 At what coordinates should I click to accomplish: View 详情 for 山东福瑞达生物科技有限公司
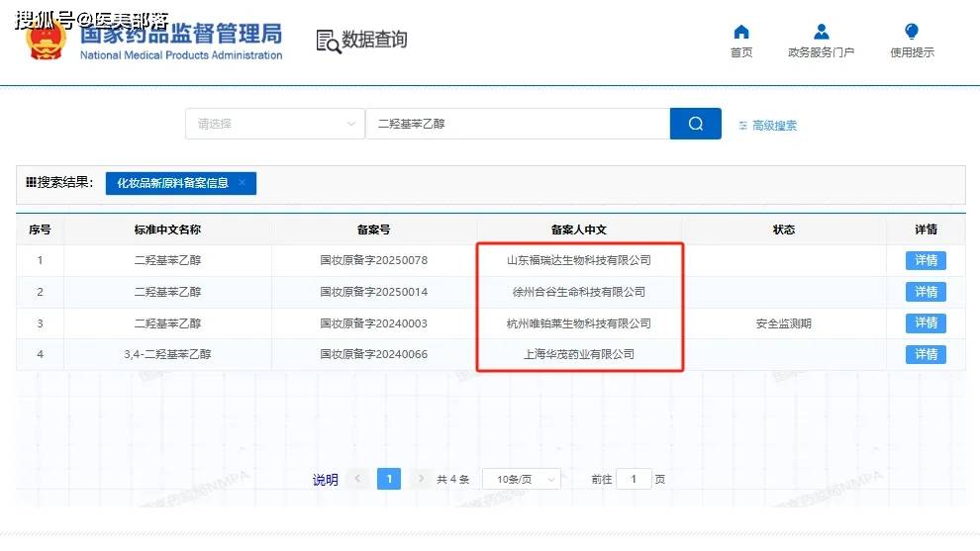(926, 260)
